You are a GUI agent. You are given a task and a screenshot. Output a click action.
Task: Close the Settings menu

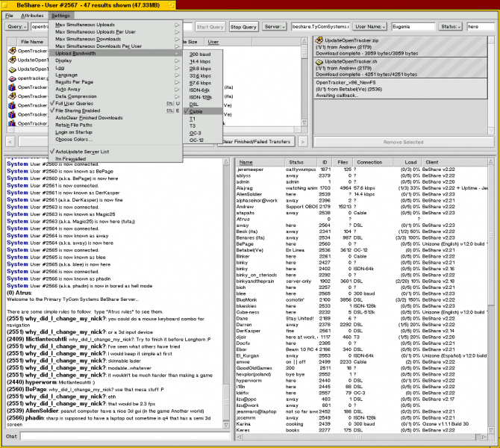60,16
